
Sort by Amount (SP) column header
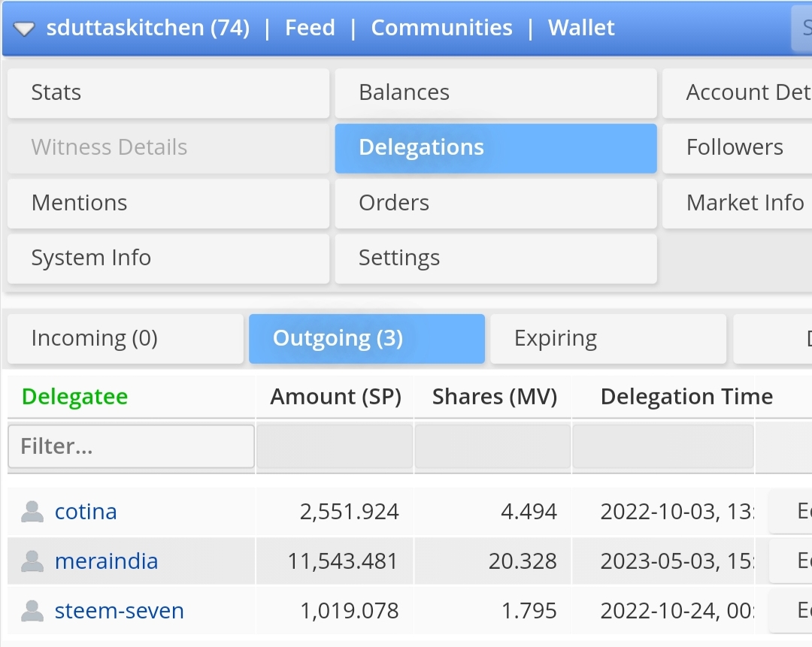click(335, 397)
